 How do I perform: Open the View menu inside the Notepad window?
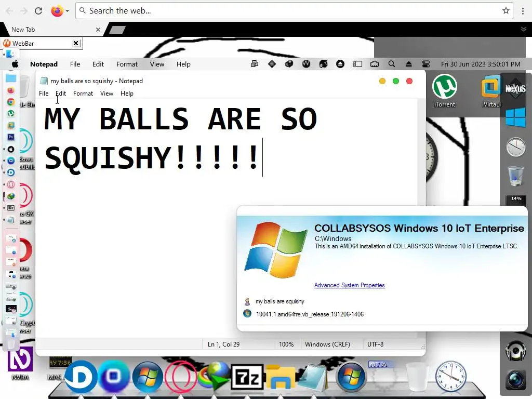point(107,94)
